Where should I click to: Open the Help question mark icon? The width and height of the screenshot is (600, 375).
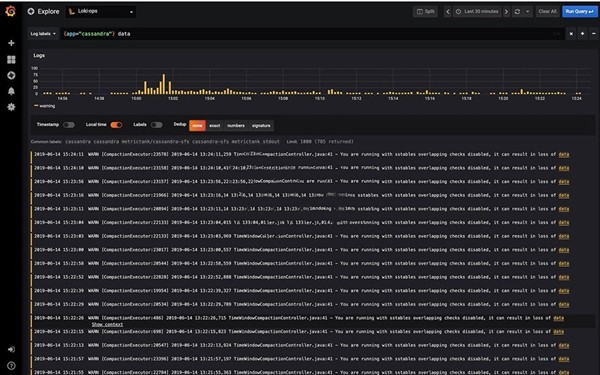[x=11, y=366]
